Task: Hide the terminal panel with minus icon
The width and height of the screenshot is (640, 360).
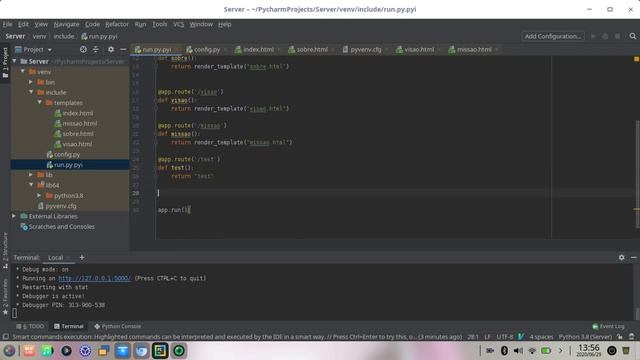Action: point(633,258)
